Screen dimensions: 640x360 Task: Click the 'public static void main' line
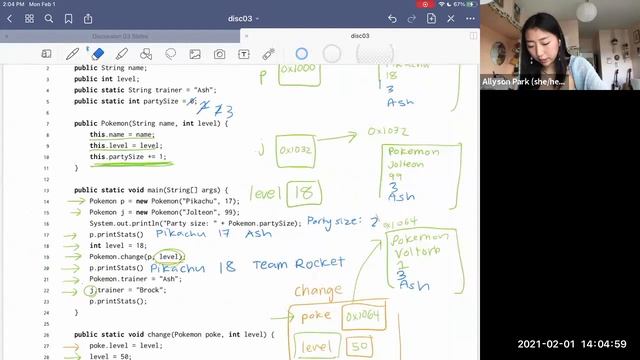[x=151, y=190]
